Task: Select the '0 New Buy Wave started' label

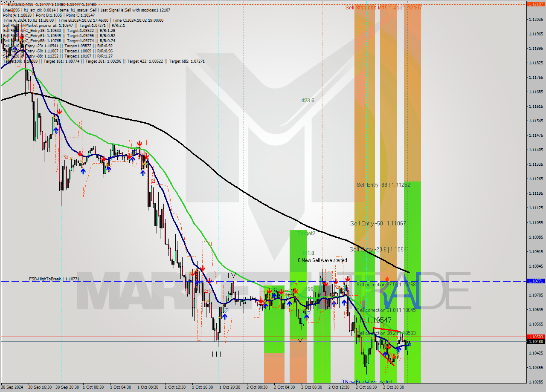Action: tap(367, 382)
